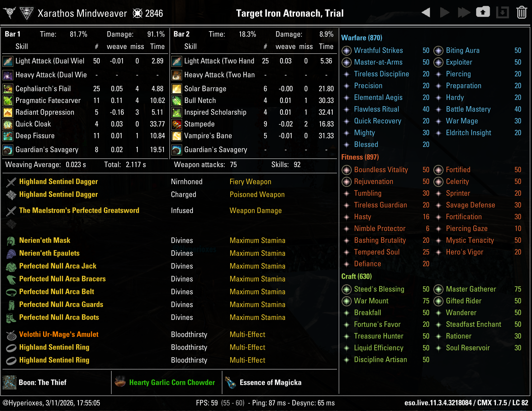
Task: Toggle the Steed's Blessing champion star
Action: point(346,289)
